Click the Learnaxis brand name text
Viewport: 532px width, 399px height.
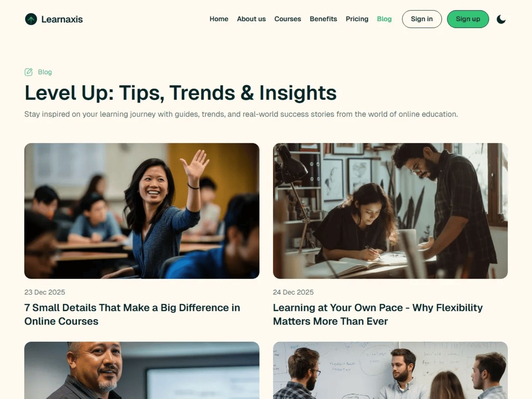(x=62, y=19)
